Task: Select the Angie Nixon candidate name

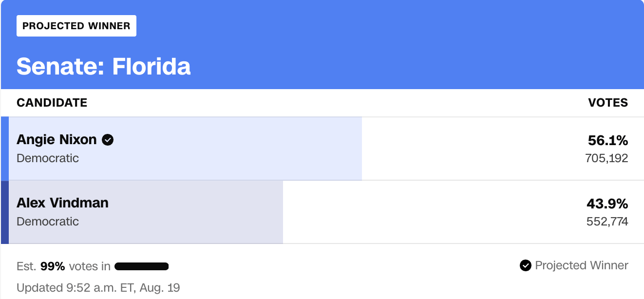Action: click(x=57, y=140)
